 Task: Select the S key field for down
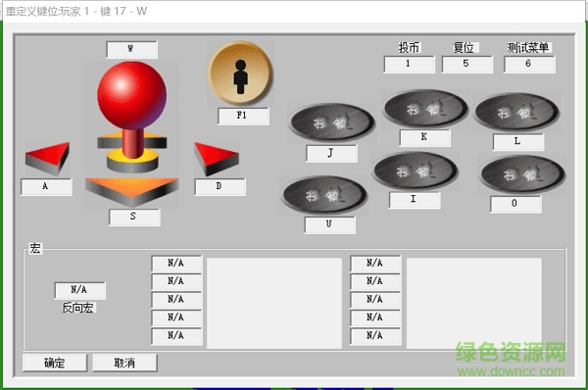click(x=134, y=218)
